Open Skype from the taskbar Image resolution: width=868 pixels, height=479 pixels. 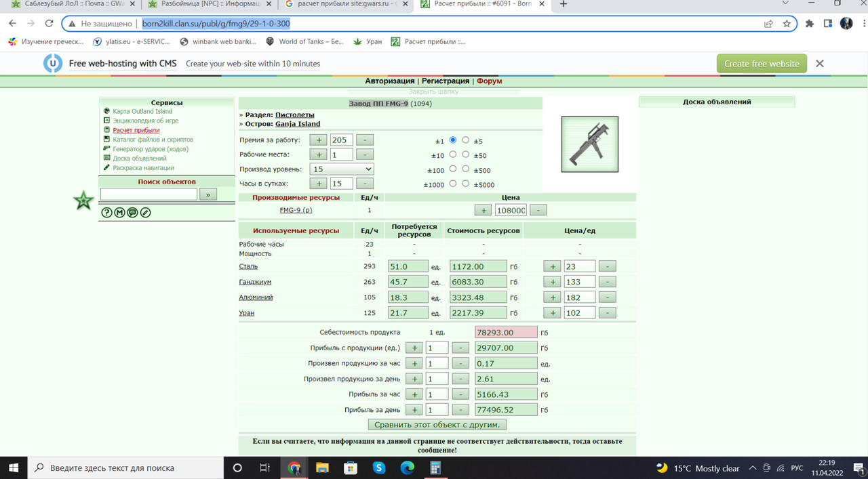[379, 467]
